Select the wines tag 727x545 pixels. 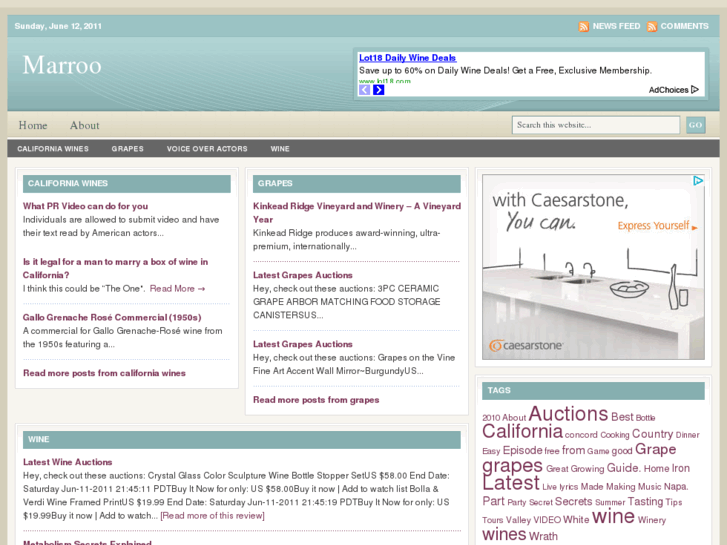[x=504, y=534]
